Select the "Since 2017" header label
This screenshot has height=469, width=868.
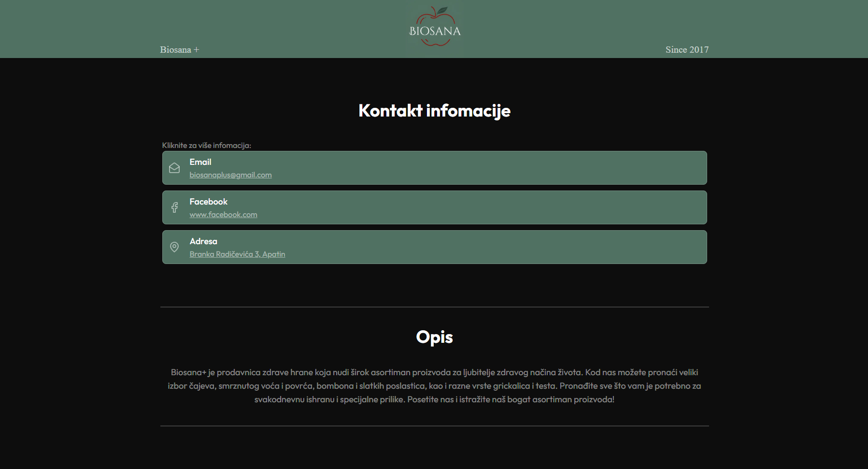(687, 49)
